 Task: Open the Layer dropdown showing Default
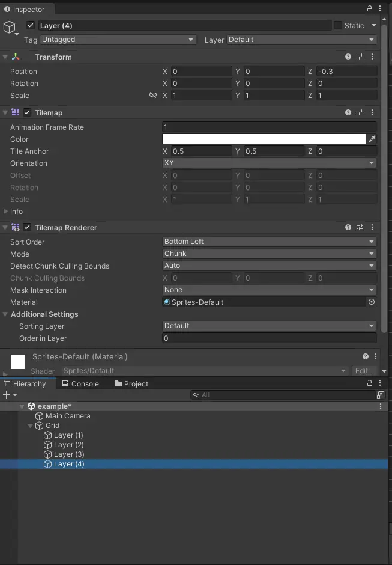[301, 40]
